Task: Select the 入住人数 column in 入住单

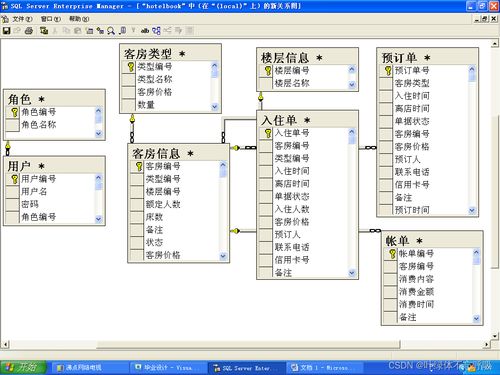Action: (304, 209)
